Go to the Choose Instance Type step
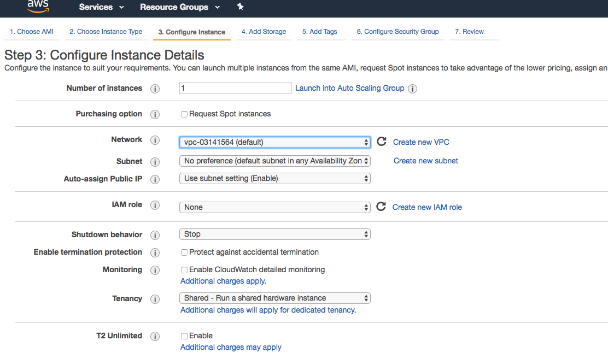This screenshot has height=364, width=608. click(106, 32)
